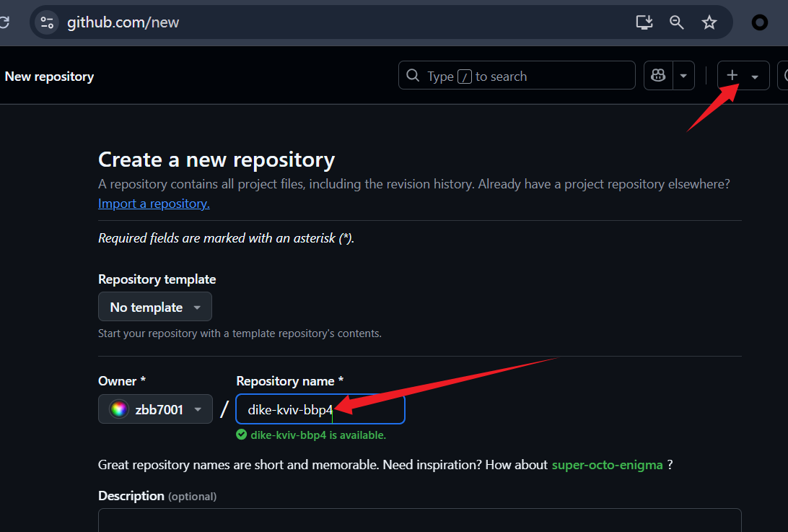The image size is (788, 532).
Task: Click the Repository template label
Action: [157, 279]
